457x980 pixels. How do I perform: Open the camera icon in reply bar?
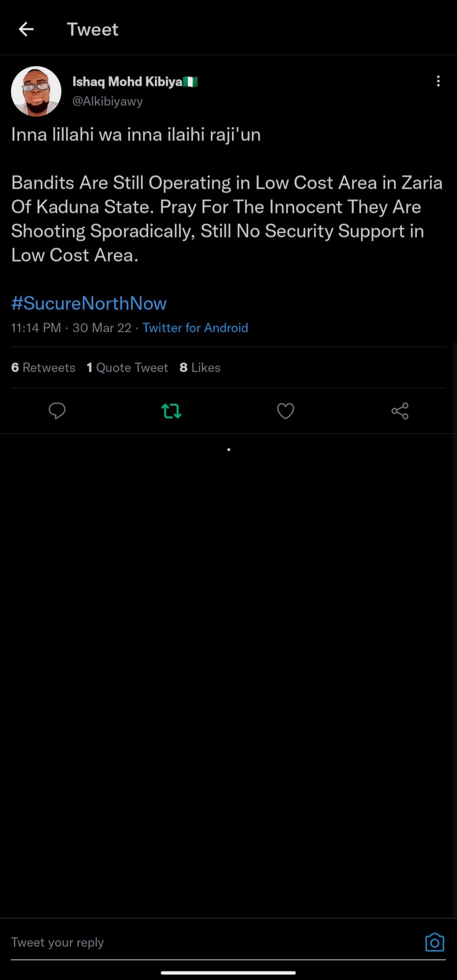coord(435,942)
